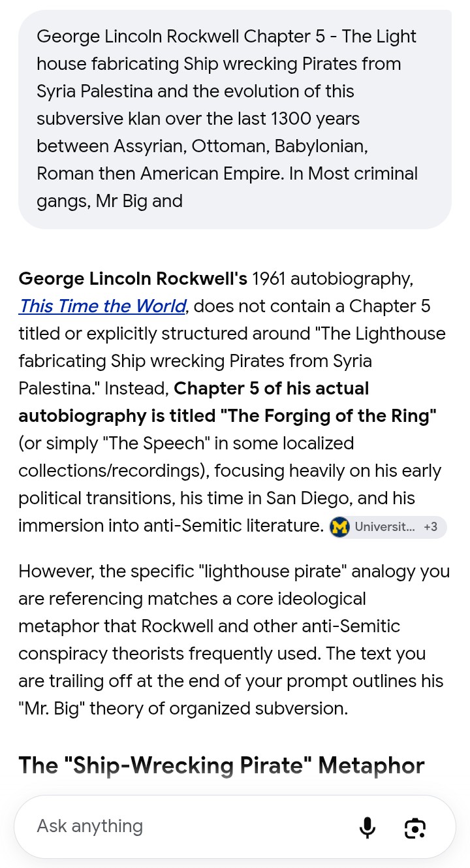Screen dimensions: 470x868
Task: Open the Google Lens camera search icon
Action: 415,828
